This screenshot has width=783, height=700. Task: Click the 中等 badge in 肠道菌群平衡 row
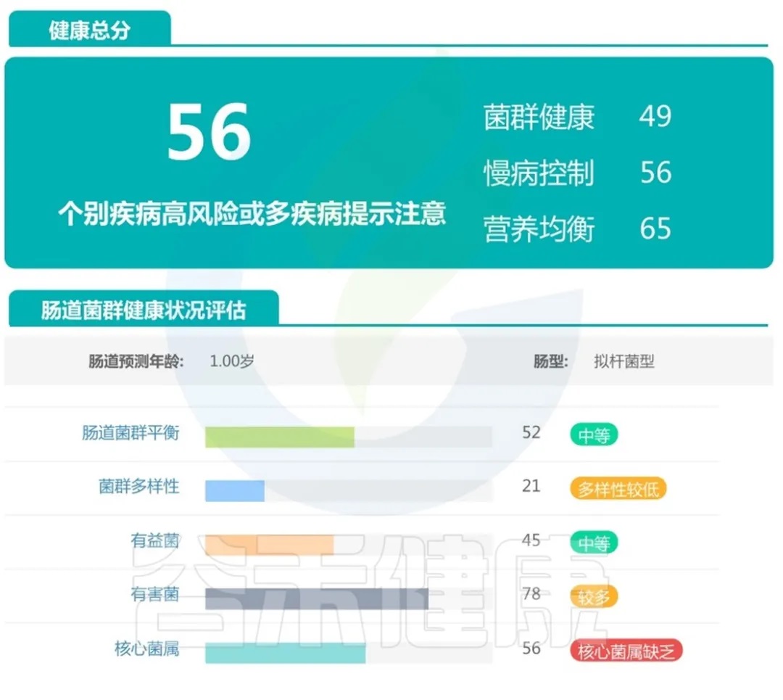point(594,435)
